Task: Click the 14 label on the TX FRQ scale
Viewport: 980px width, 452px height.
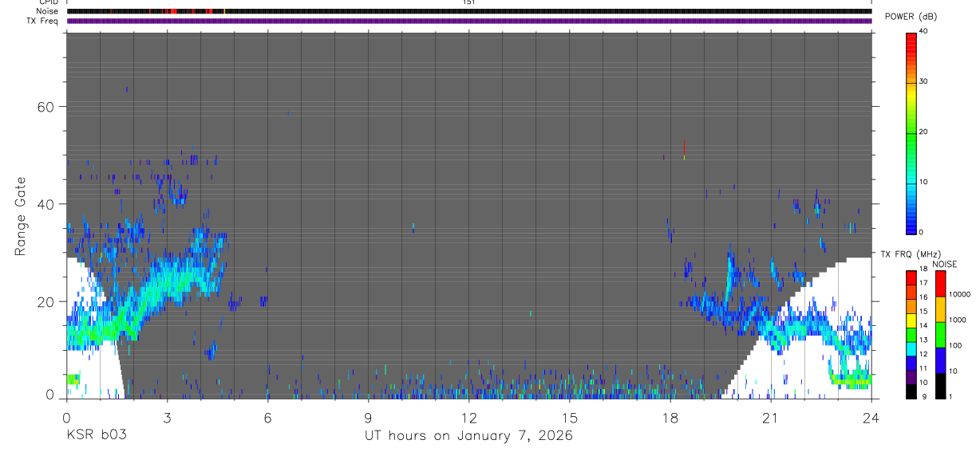Action: click(923, 326)
